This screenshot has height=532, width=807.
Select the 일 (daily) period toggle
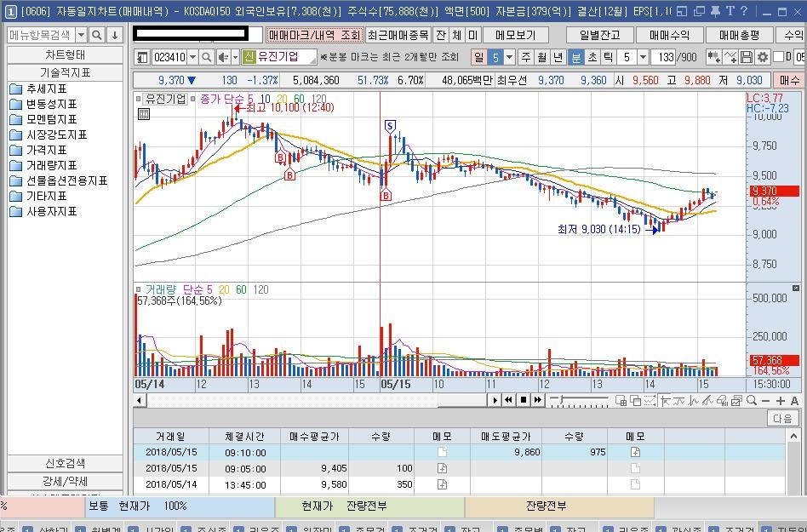478,57
